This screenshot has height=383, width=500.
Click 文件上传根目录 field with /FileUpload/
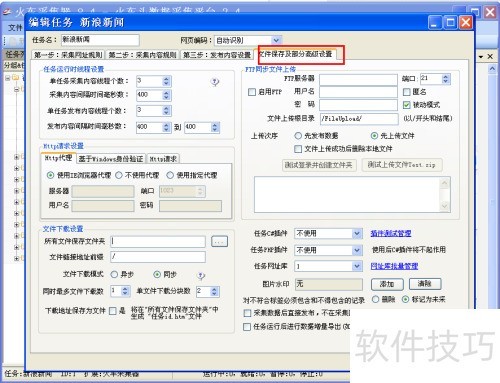359,119
